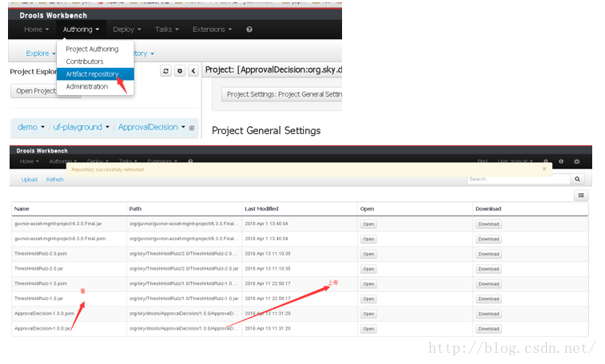
Task: Focus the Search field in Artifact repository
Action: 519,179
